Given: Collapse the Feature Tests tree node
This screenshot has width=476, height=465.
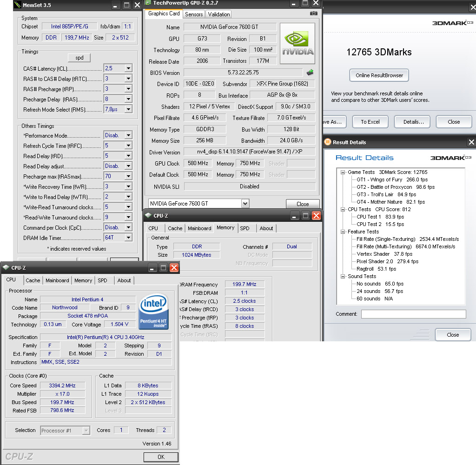Looking at the screenshot, I should point(343,232).
